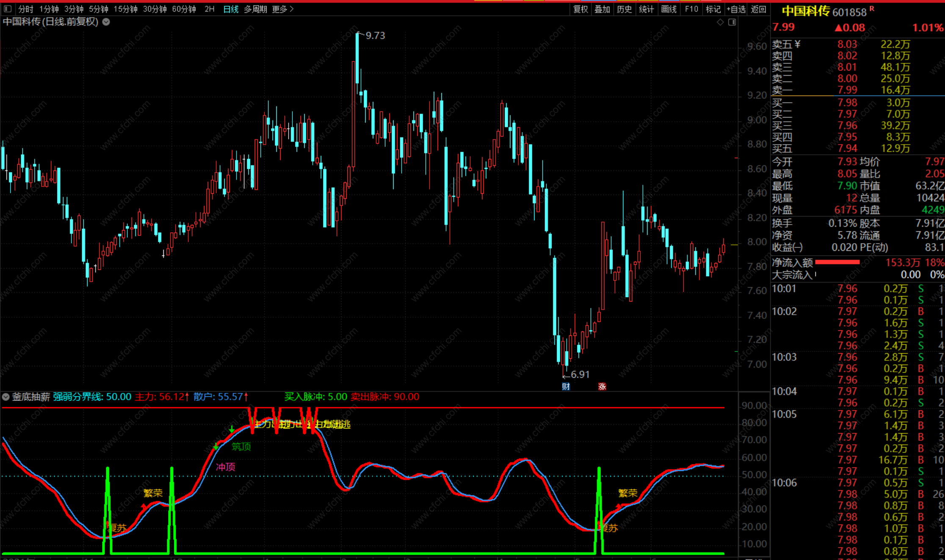The width and height of the screenshot is (945, 560).
Task: Click the 画线 drawing tool button
Action: [x=669, y=9]
